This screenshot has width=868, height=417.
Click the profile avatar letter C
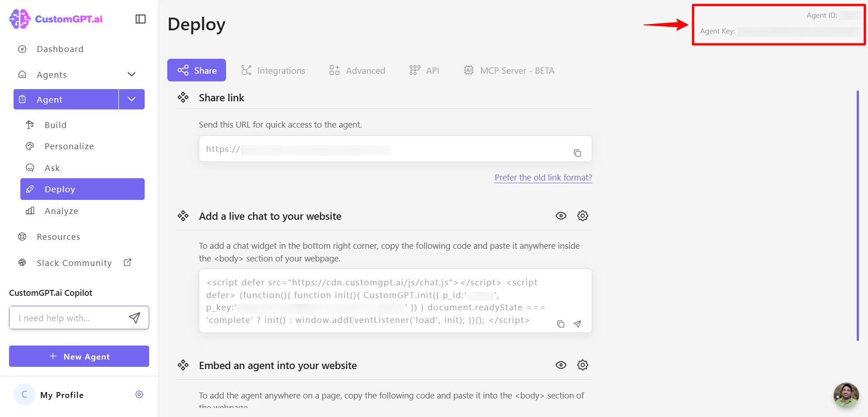24,394
